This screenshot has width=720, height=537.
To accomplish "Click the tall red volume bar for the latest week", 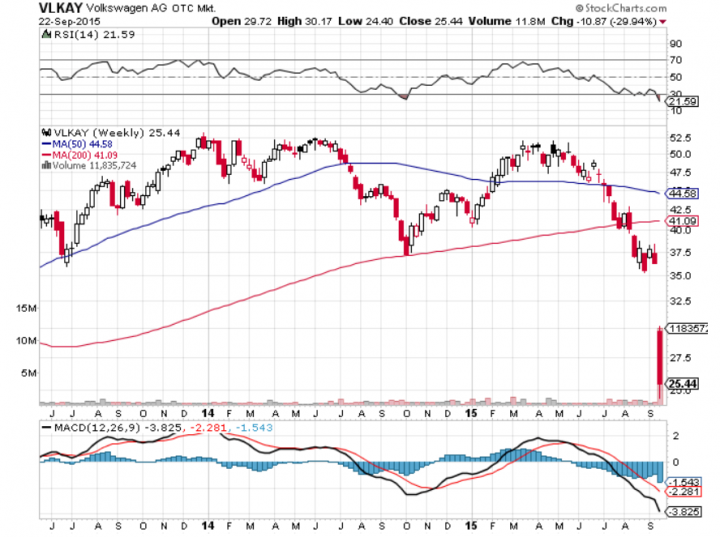I will tap(660, 365).
